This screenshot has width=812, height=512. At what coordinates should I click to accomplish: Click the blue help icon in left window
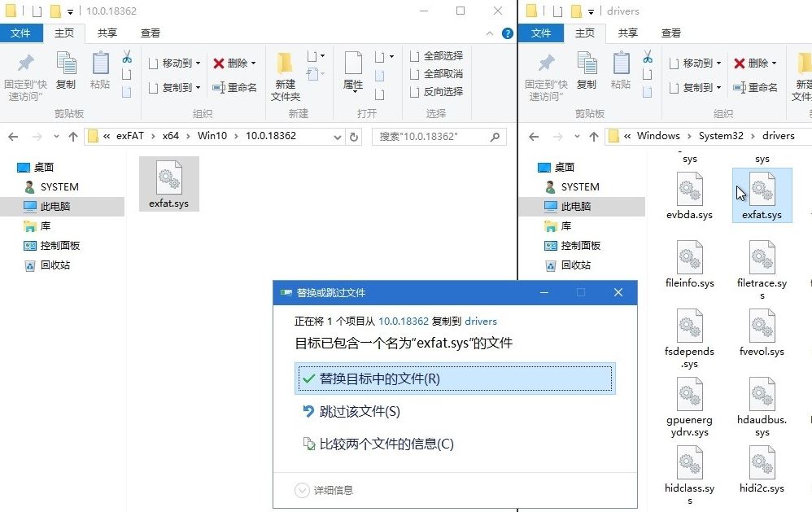coord(508,33)
